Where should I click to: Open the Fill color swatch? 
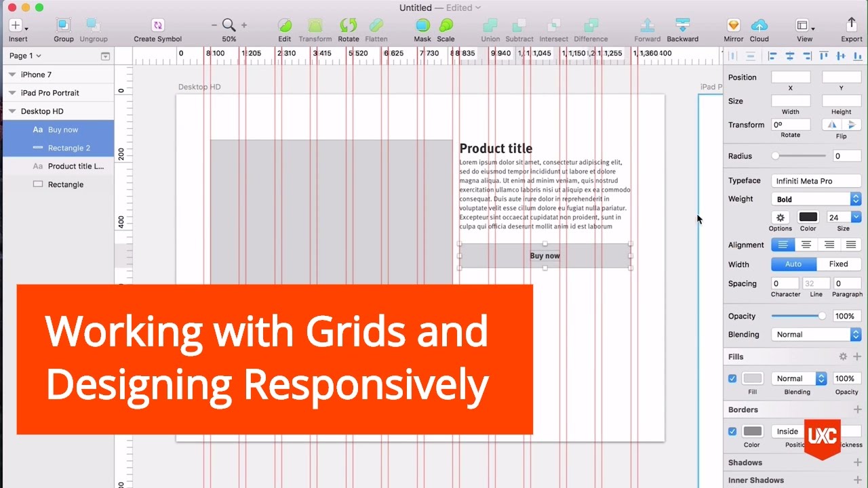753,378
